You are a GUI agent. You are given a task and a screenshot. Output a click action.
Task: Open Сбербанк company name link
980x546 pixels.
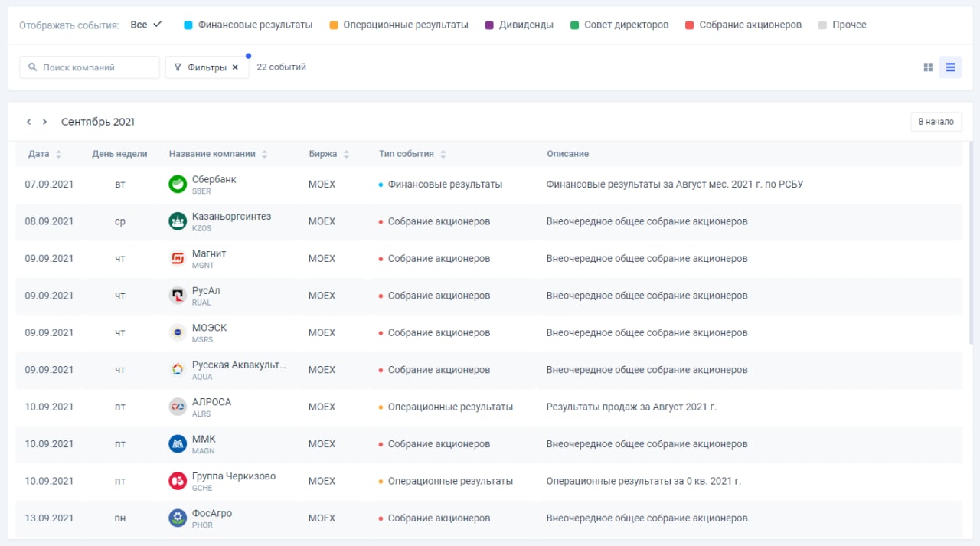pos(214,179)
